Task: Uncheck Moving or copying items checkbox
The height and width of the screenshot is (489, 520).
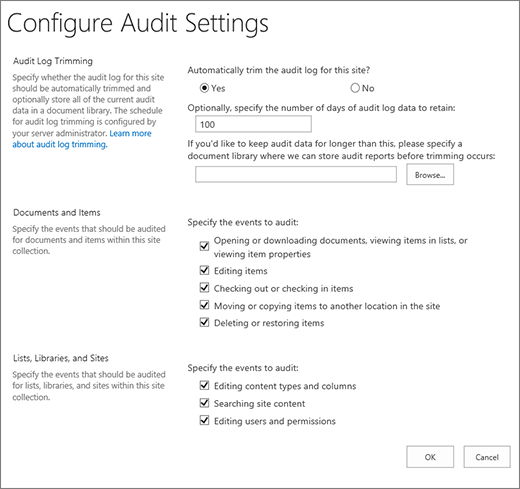Action: 204,305
